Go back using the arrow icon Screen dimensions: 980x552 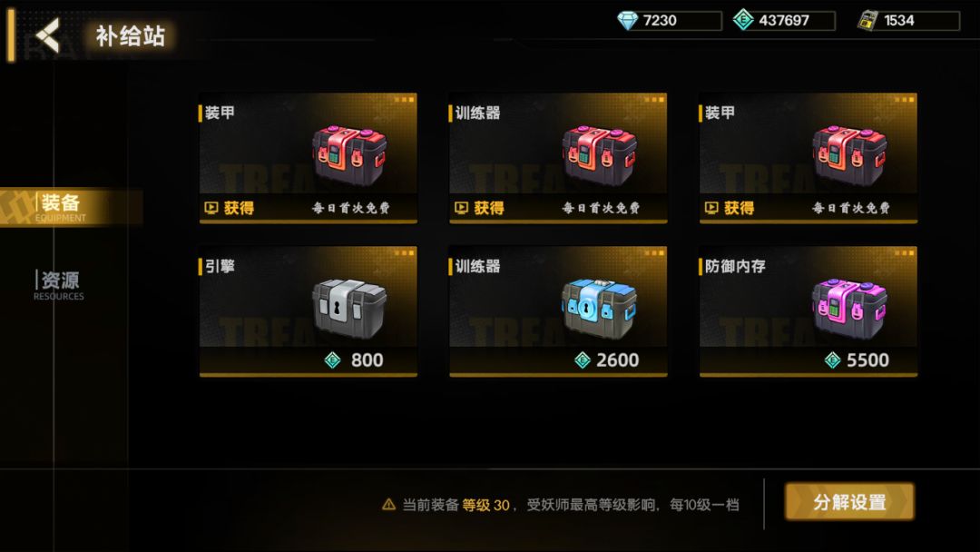(x=47, y=35)
